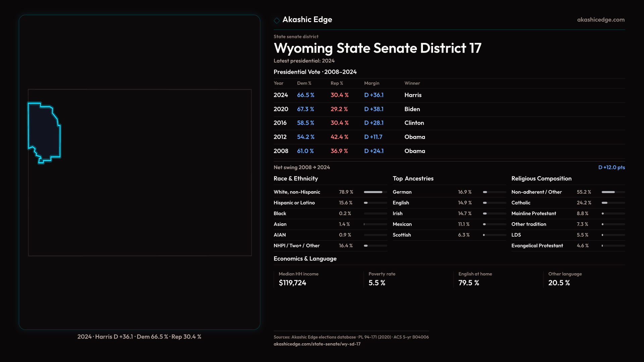Click the Poverty rate 5.5 % stat
Screen dimensions: 644x362
click(377, 283)
